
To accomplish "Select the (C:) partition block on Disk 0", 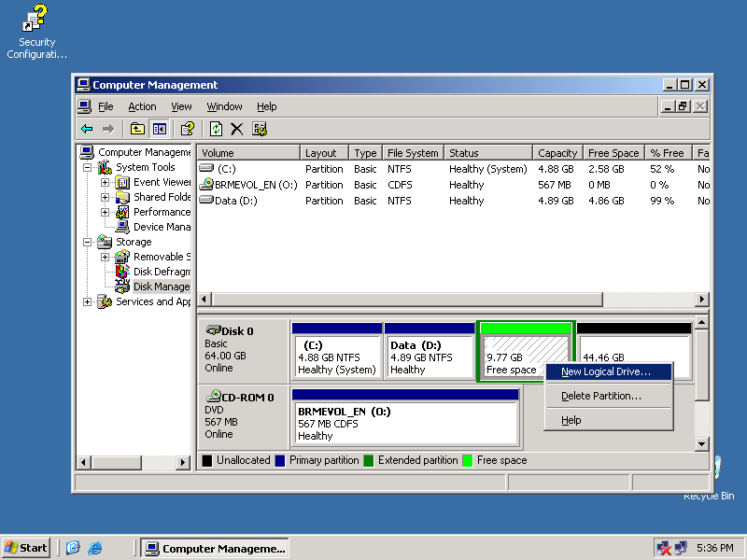I will pyautogui.click(x=337, y=351).
